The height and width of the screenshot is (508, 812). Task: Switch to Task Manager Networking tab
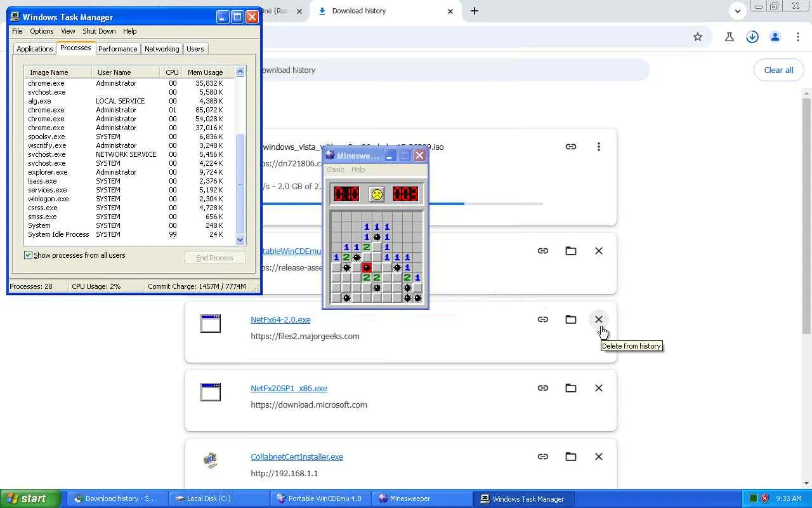(x=162, y=49)
